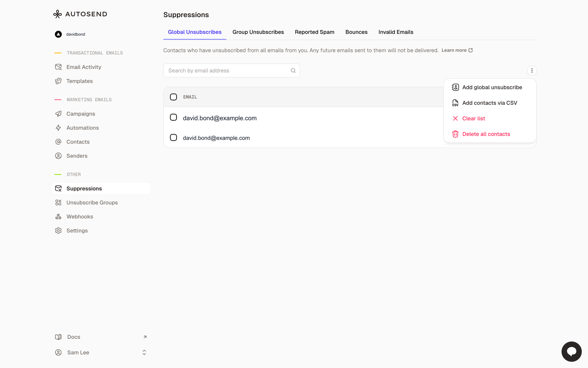
Task: Close the three-dot actions menu
Action: pyautogui.click(x=532, y=71)
